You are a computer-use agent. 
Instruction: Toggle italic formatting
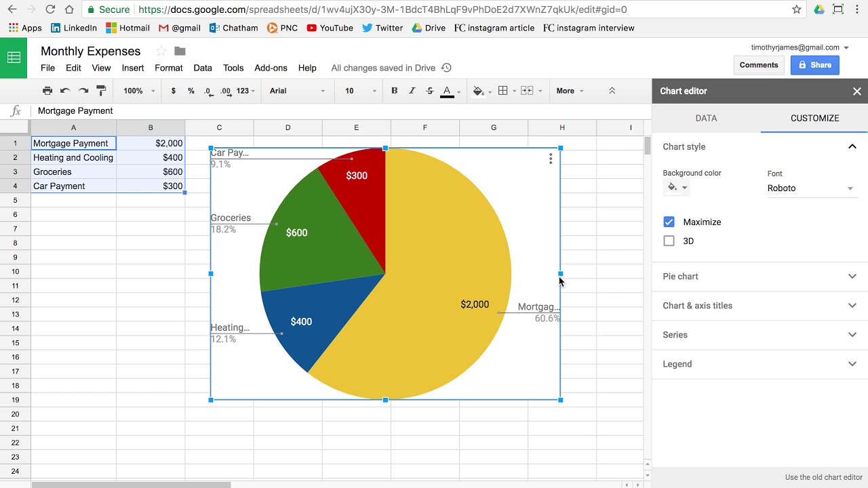click(x=412, y=91)
